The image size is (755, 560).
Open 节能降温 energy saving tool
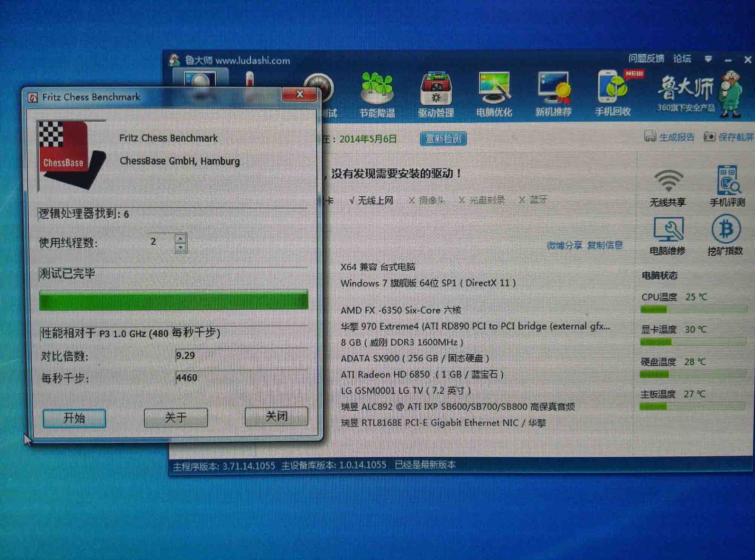click(377, 94)
